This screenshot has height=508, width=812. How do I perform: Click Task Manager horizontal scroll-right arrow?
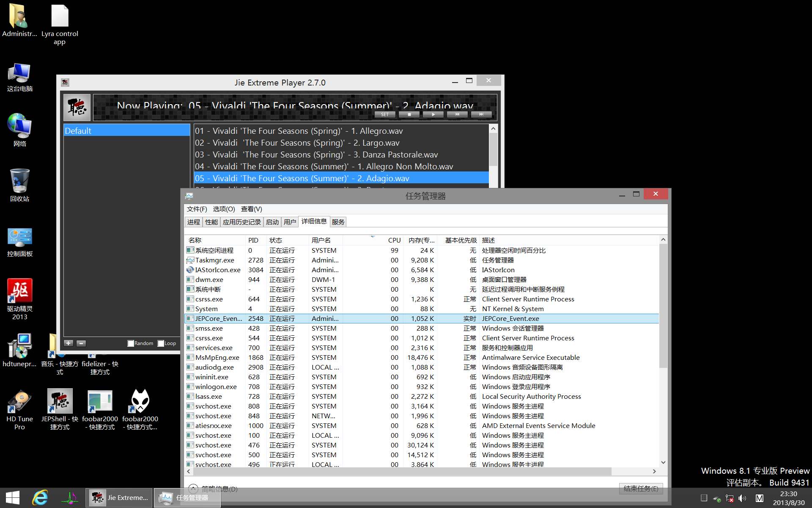click(x=654, y=471)
